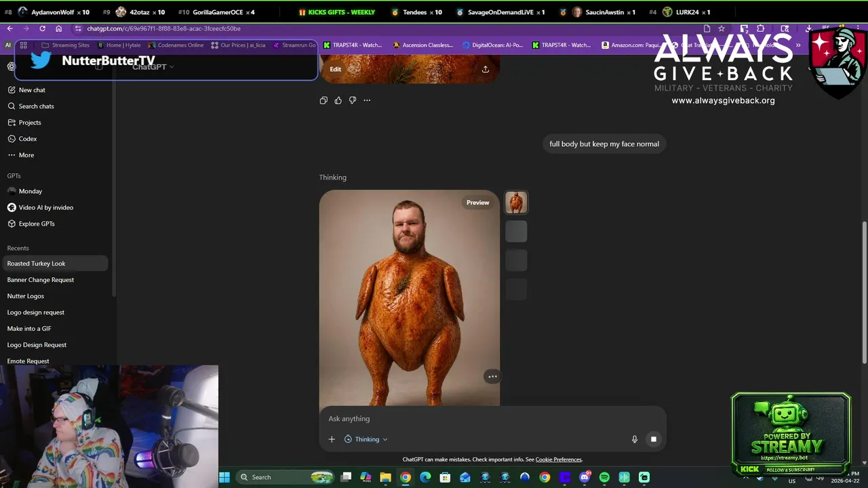
Task: Open File Explorer from the taskbar
Action: tap(385, 477)
